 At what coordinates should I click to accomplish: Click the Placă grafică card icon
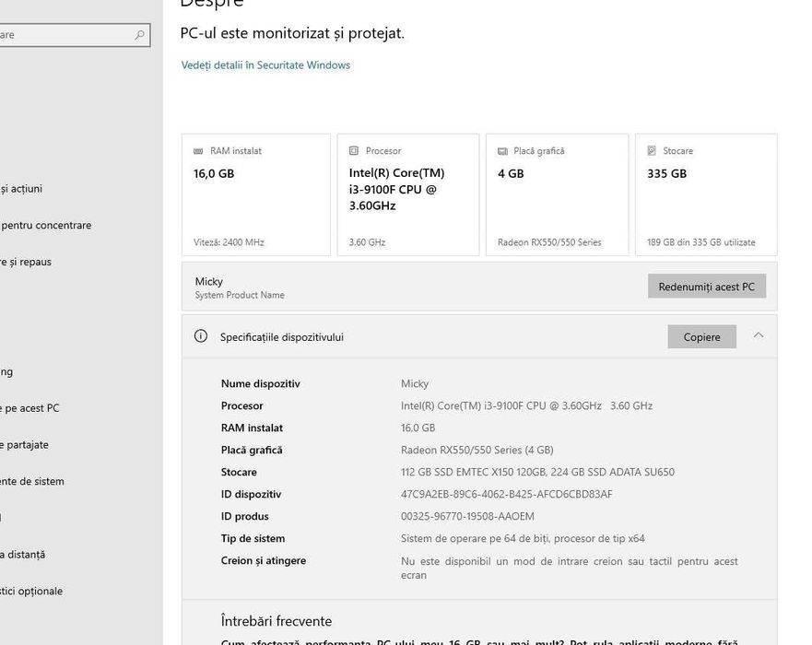point(502,151)
